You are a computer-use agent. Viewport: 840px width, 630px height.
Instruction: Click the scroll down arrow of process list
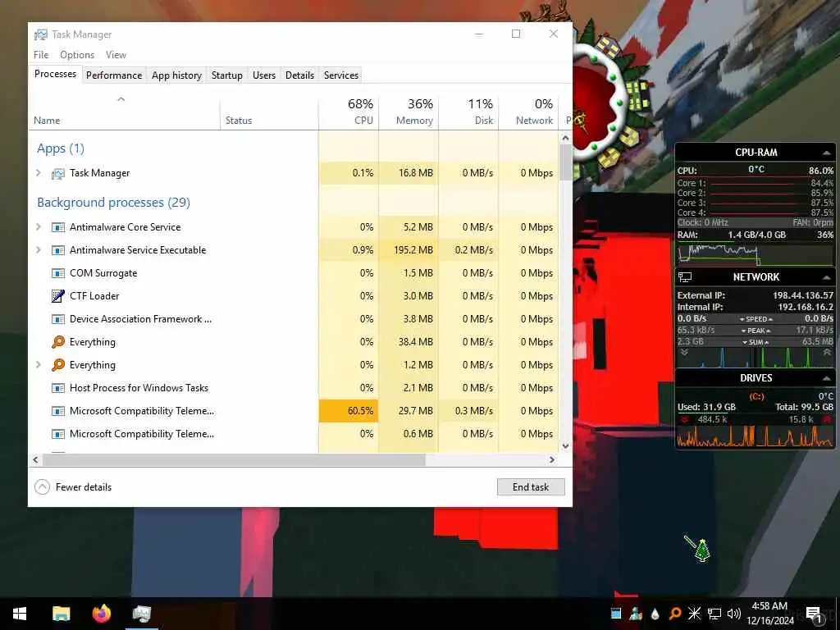[x=566, y=445]
